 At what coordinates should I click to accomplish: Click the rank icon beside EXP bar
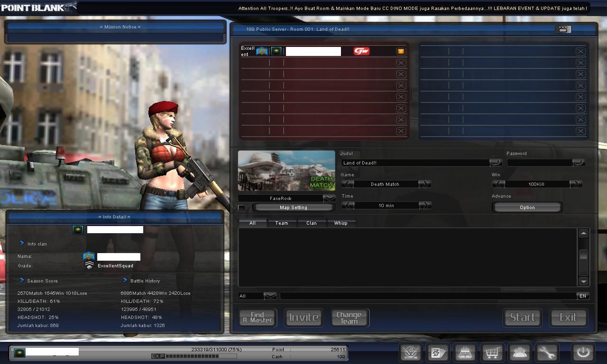coord(19,352)
